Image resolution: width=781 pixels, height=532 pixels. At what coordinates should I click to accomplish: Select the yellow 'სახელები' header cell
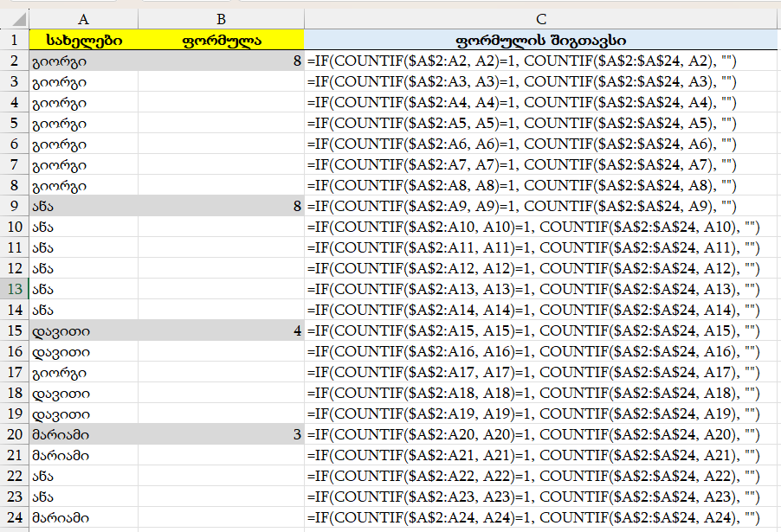(82, 40)
